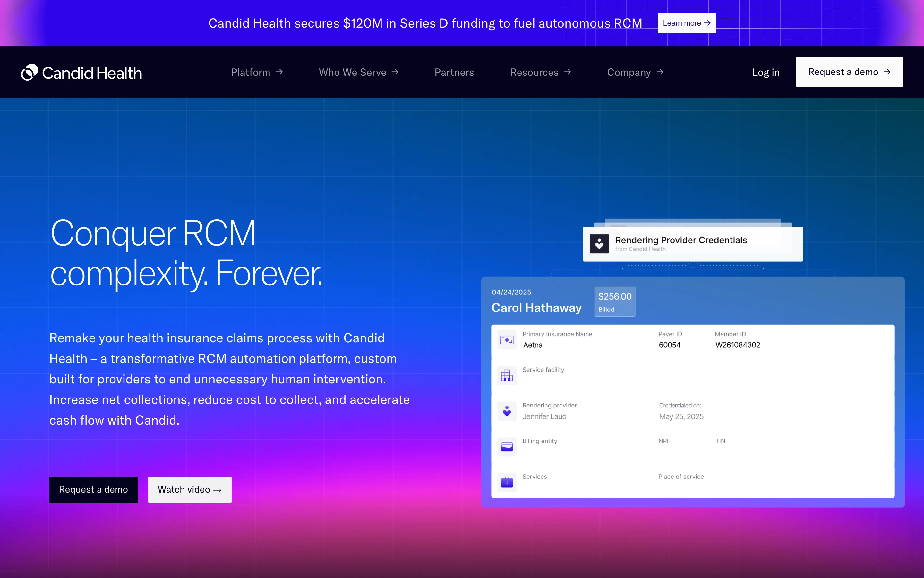This screenshot has height=578, width=924.
Task: Click the Log in link
Action: pyautogui.click(x=766, y=72)
